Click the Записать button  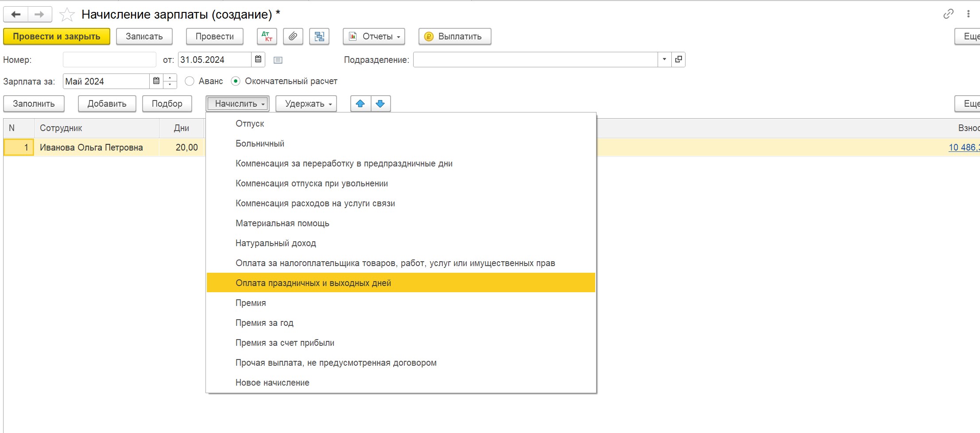coord(144,36)
